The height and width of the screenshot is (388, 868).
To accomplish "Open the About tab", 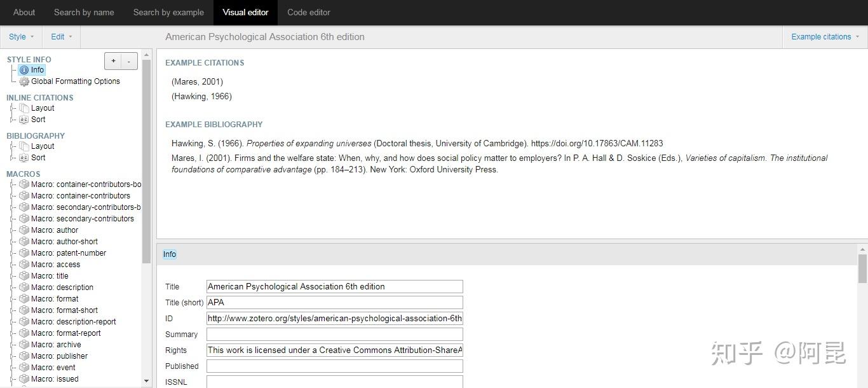I will point(24,12).
